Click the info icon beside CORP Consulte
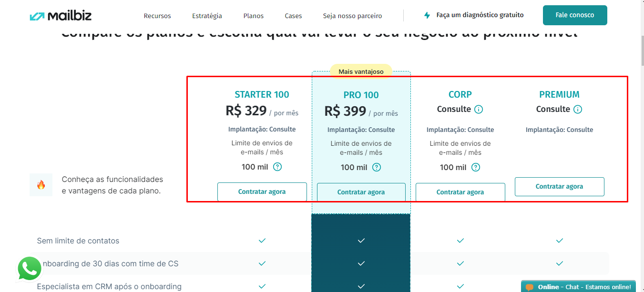Viewport: 644px width, 292px height. click(479, 109)
